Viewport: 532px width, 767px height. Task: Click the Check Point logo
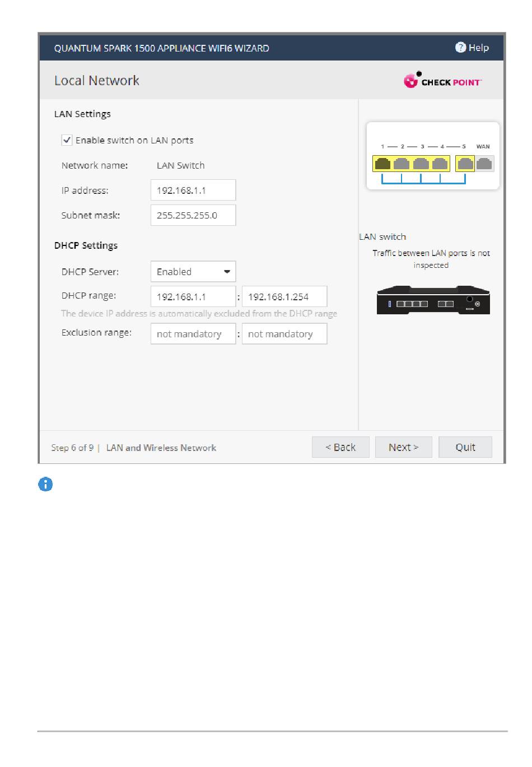pos(442,80)
